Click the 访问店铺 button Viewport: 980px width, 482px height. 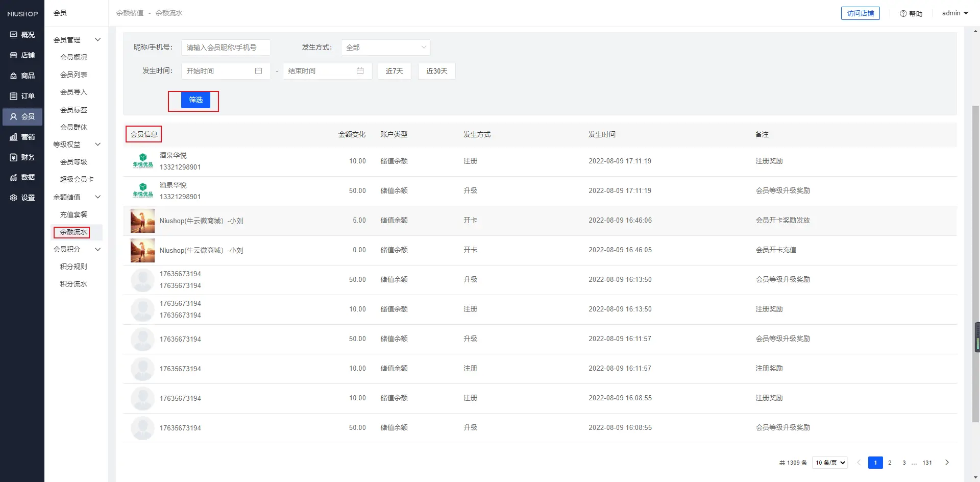coord(860,13)
